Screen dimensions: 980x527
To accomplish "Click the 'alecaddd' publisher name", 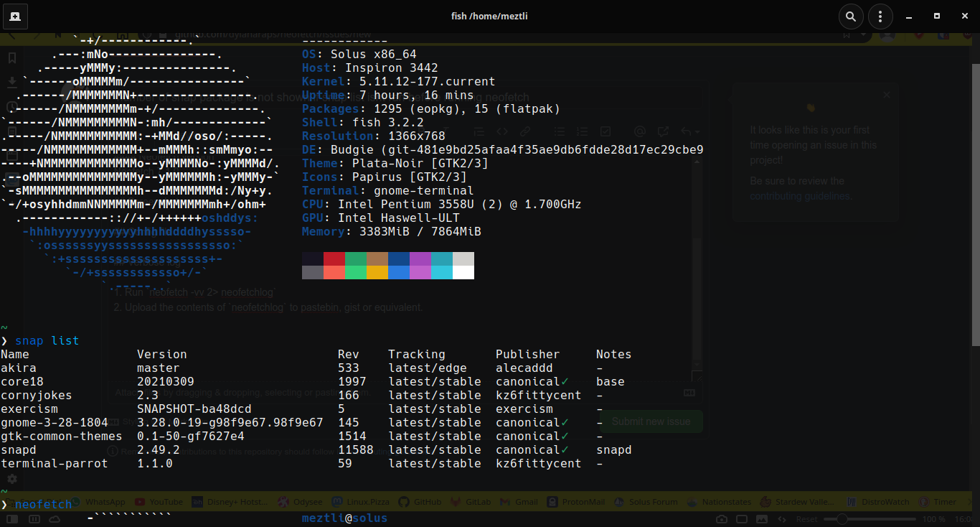I will (x=524, y=368).
